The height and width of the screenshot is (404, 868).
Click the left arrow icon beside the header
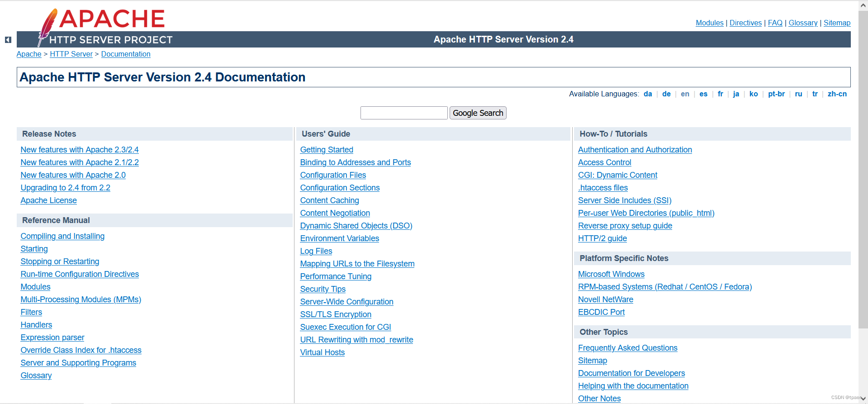pos(8,40)
